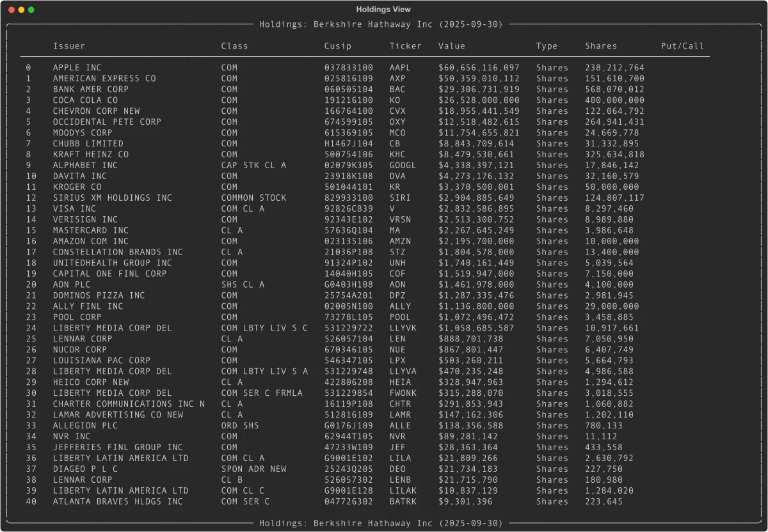Click Cusip H1467J104 for Chubb Limited
768x532 pixels.
point(349,144)
